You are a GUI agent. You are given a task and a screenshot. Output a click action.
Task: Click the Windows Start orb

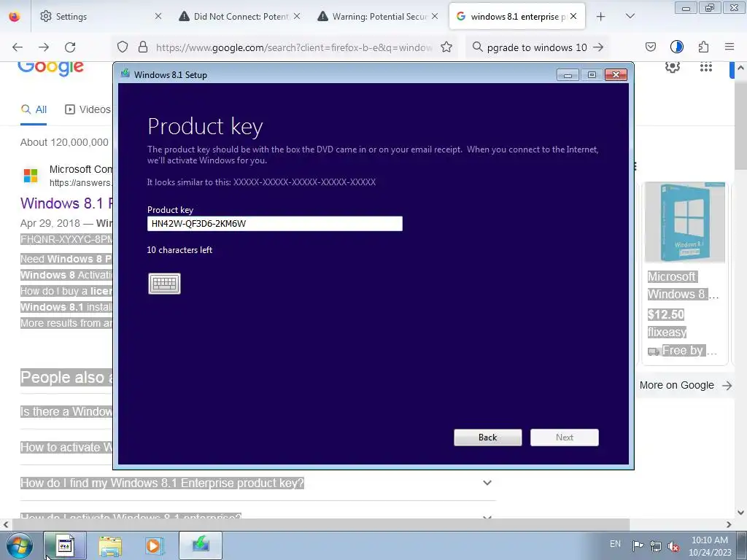click(x=20, y=545)
